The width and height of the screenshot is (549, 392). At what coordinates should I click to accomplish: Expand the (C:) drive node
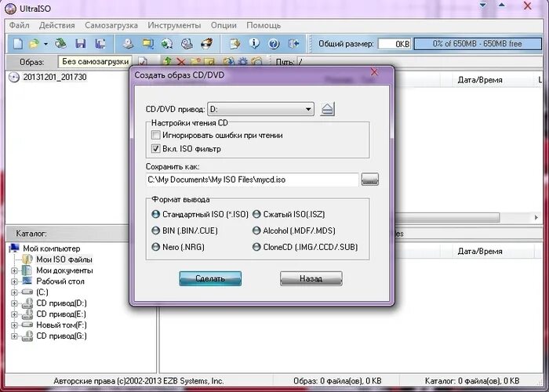(x=14, y=292)
